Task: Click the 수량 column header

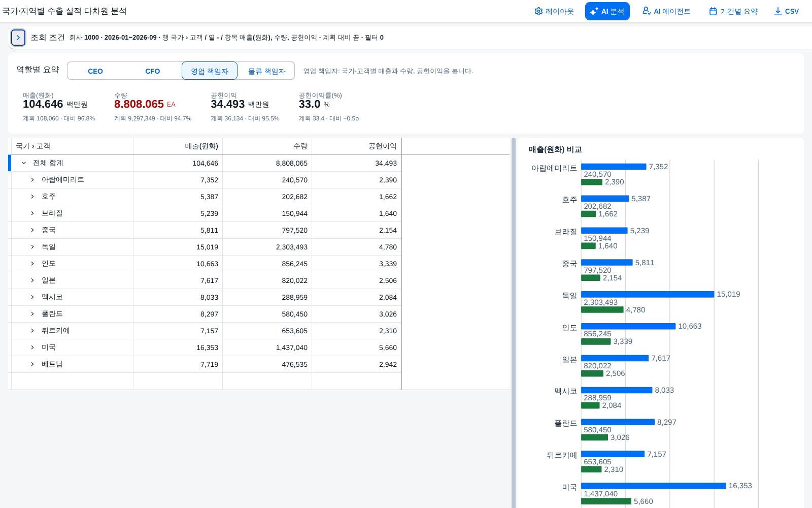Action: (x=267, y=146)
